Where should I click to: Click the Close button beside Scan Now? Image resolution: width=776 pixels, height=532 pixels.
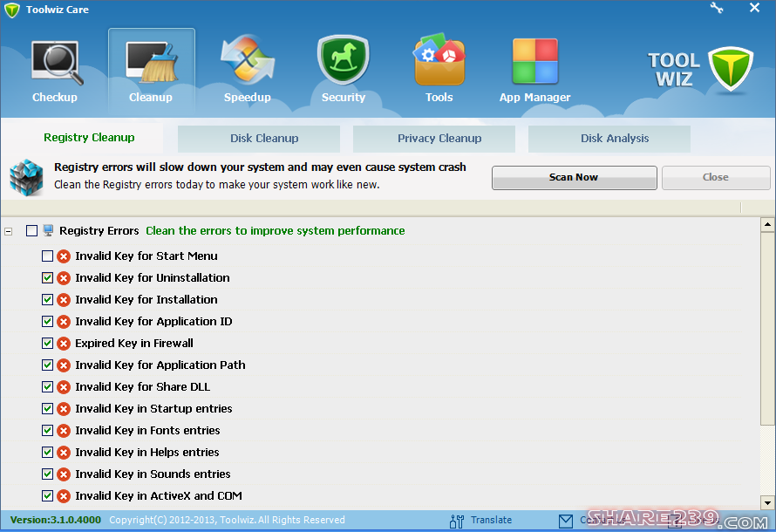[716, 178]
